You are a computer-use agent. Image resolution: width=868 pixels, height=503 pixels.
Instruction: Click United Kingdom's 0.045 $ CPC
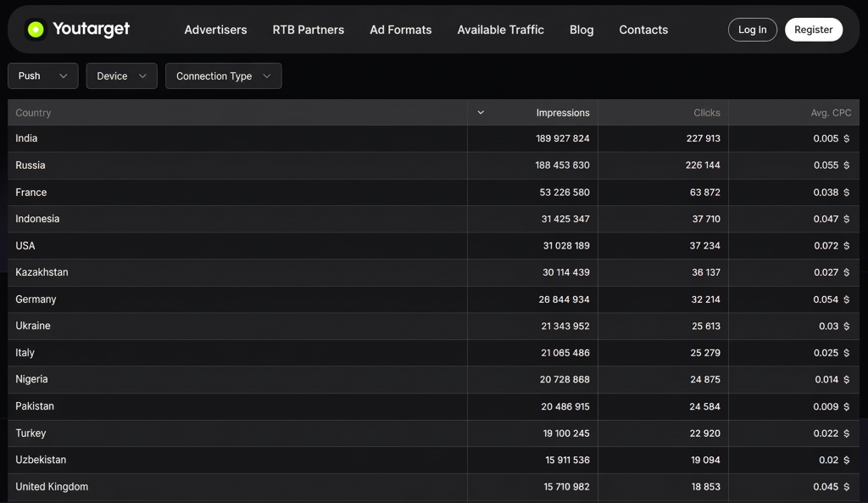point(832,486)
